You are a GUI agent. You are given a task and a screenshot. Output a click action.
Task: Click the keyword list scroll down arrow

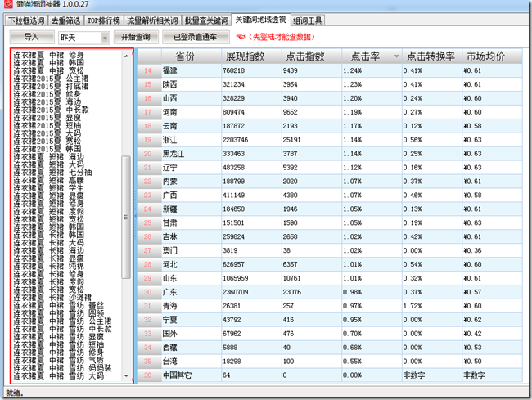tap(126, 376)
